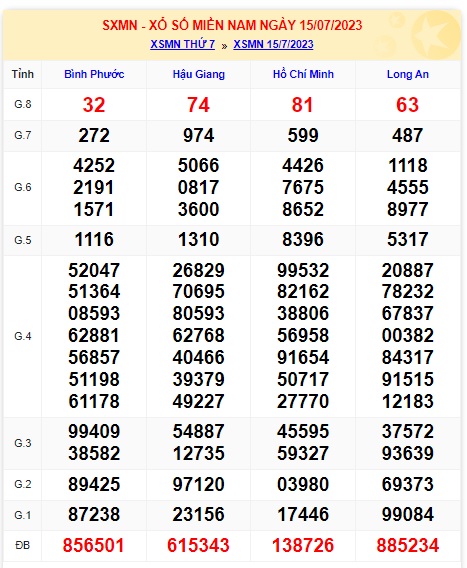The width and height of the screenshot is (467, 568).
Task: Click G.5 number 1116
Action: pos(94,240)
